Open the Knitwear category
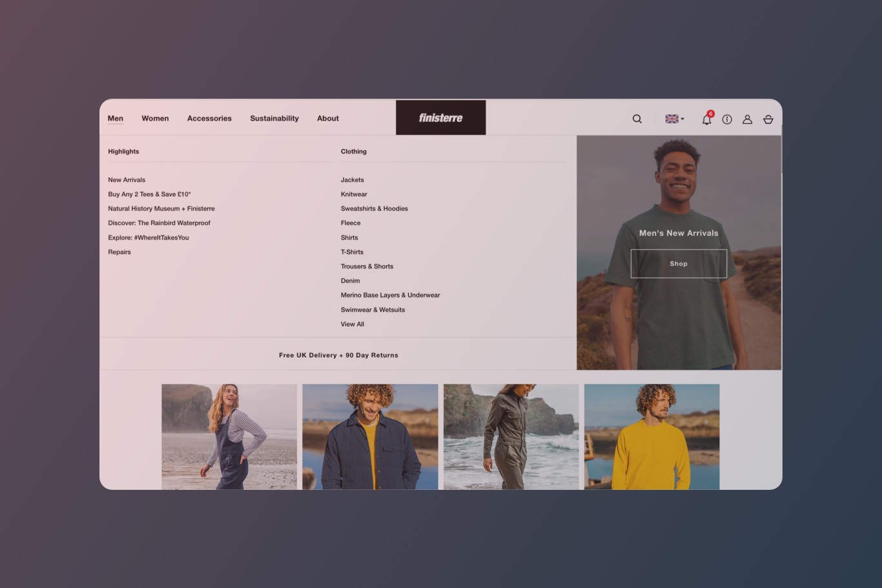The width and height of the screenshot is (882, 588). point(354,194)
